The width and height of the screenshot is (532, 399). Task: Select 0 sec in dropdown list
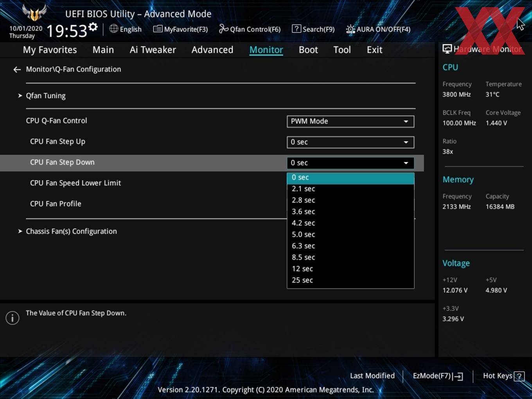pos(350,178)
